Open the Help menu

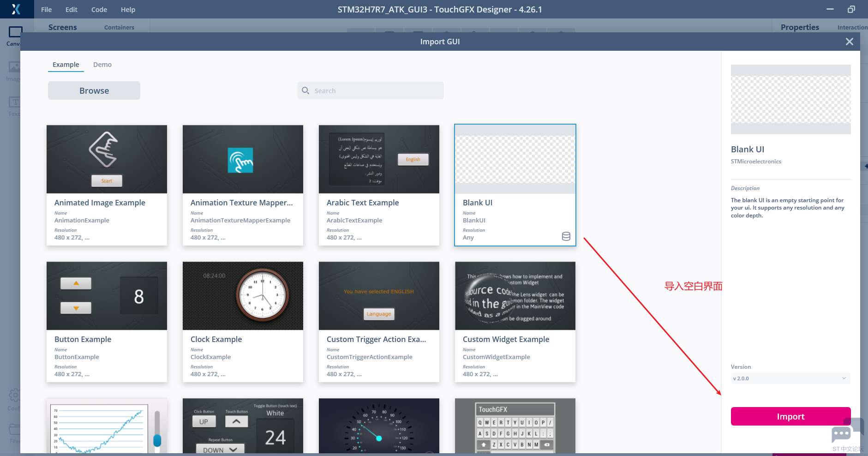click(x=128, y=9)
